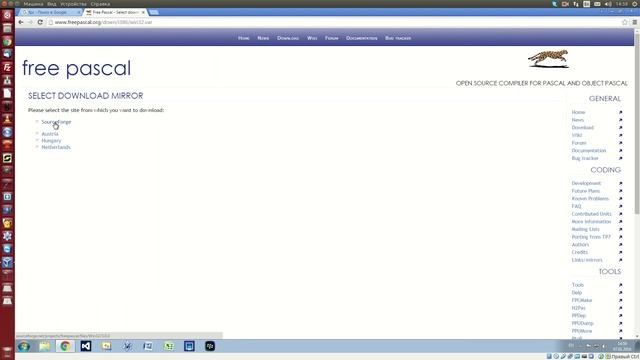The image size is (640, 360).
Task: Open Wiki in the top navigation bar
Action: pos(312,38)
